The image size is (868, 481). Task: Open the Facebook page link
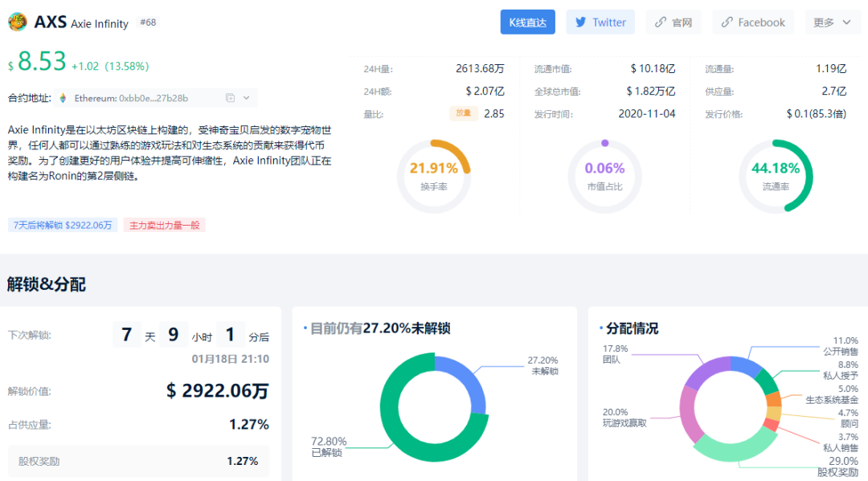(753, 22)
